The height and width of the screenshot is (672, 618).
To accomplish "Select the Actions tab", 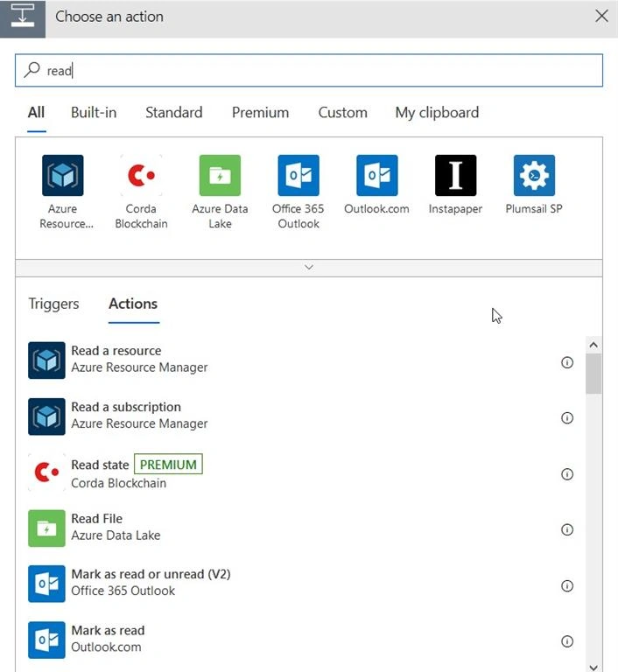I will [133, 304].
